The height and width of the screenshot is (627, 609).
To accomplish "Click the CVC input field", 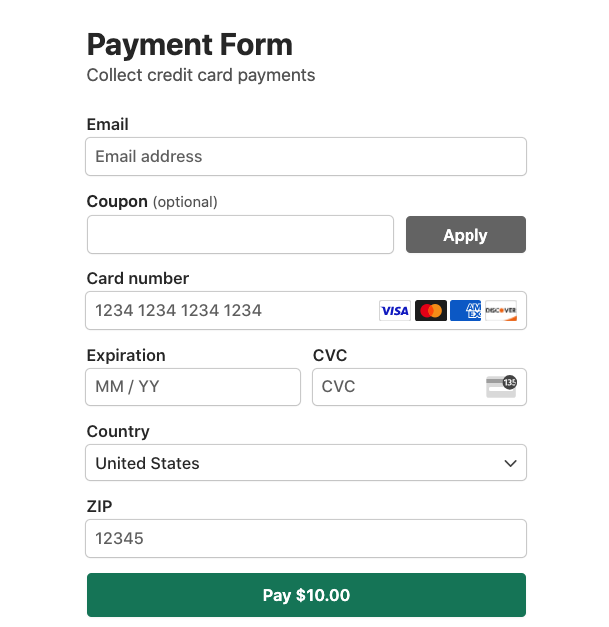I will click(395, 387).
